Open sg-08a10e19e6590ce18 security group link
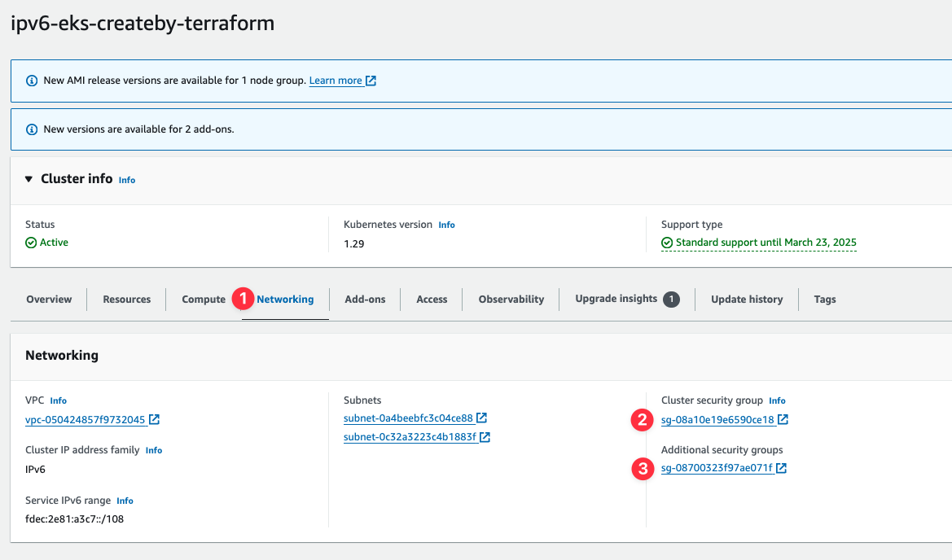Screen dimensions: 952x560 (x=717, y=420)
